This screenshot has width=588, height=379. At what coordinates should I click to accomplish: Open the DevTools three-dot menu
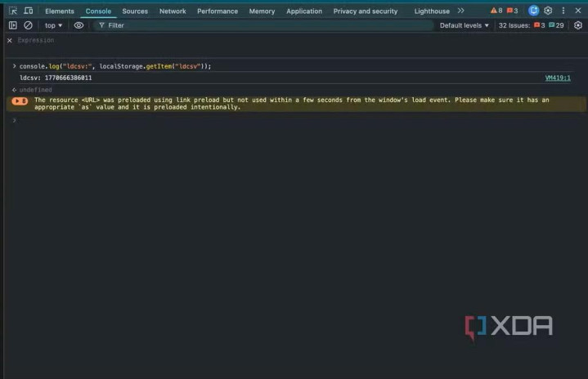click(563, 11)
